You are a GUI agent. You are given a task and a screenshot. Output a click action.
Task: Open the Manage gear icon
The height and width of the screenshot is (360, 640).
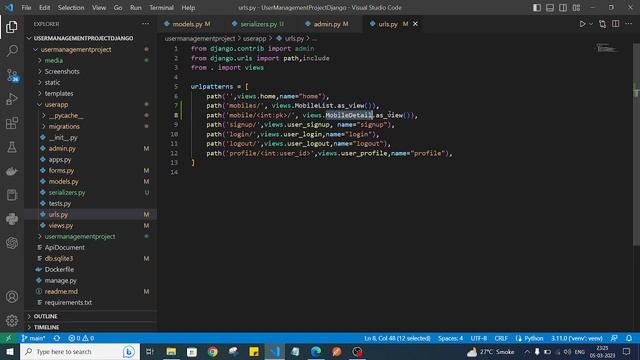click(x=12, y=320)
